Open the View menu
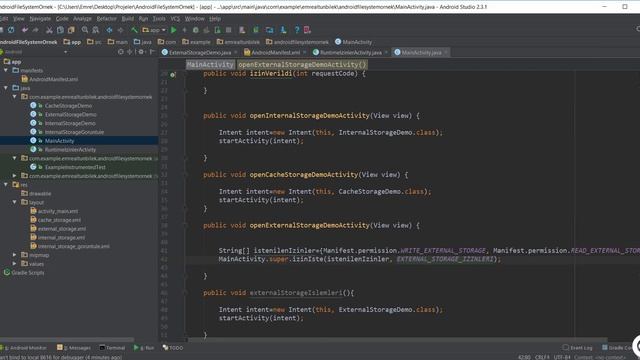Screen dimensions: 640x360 [19, 19]
